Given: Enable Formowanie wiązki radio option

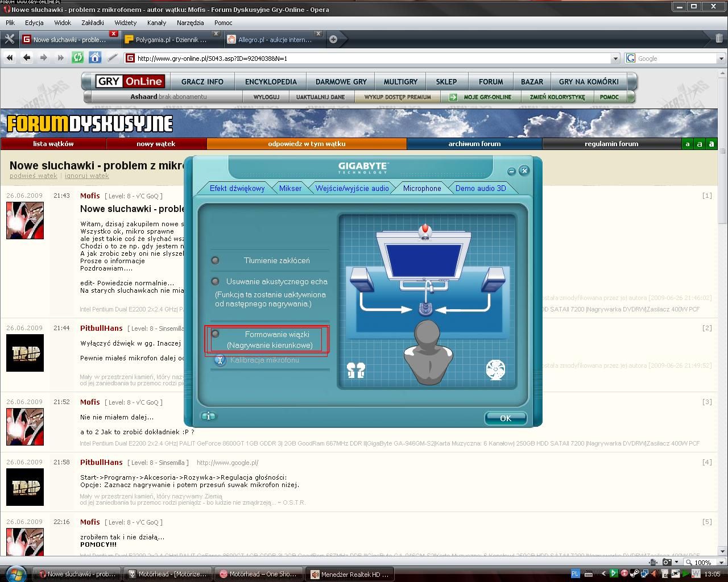Looking at the screenshot, I should tap(215, 334).
